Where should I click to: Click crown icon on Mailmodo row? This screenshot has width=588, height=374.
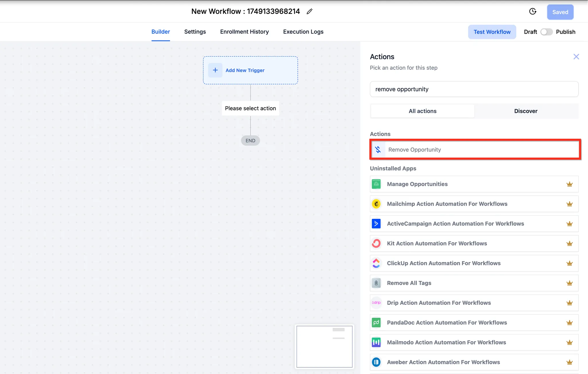(570, 342)
